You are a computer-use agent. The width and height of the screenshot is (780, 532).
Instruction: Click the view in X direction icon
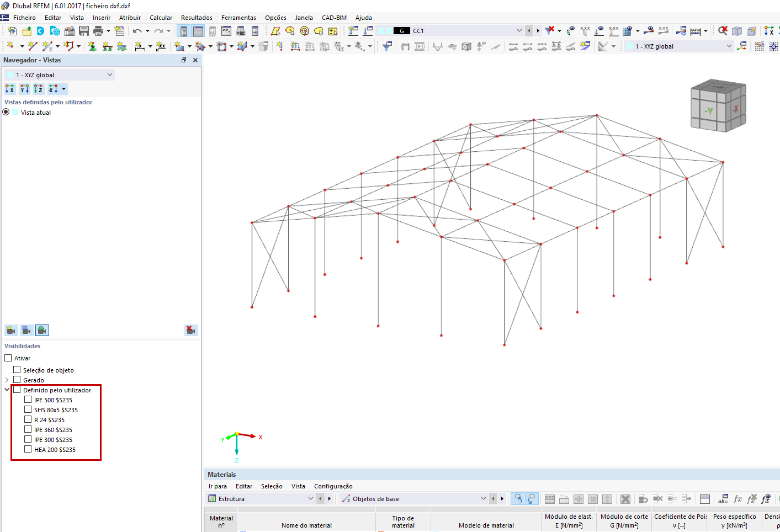[x=10, y=89]
